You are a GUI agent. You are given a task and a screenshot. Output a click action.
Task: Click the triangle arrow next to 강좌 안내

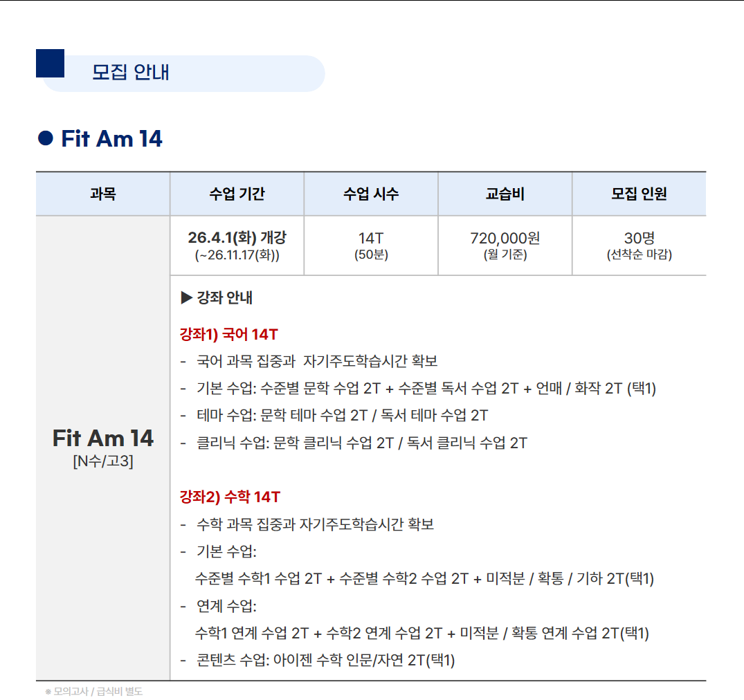(185, 298)
